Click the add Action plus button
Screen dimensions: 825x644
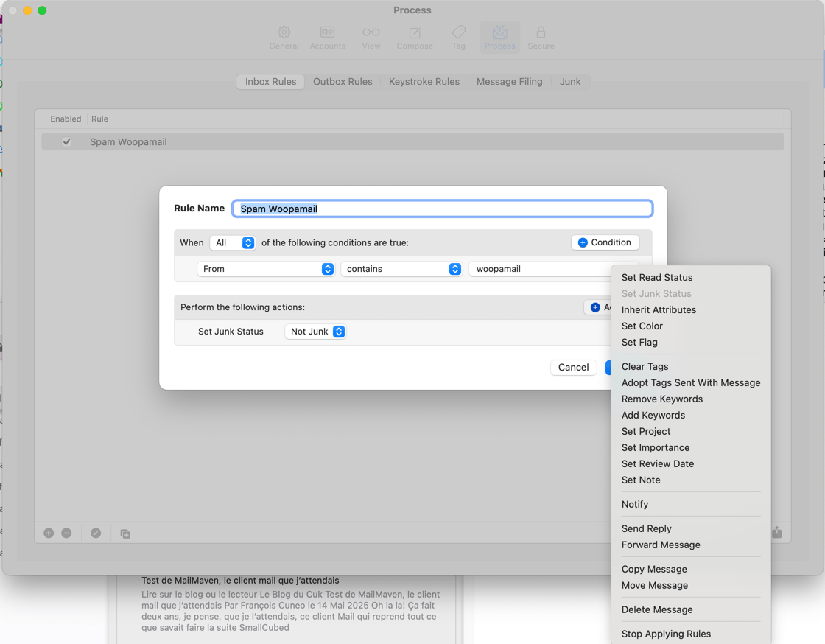point(599,307)
